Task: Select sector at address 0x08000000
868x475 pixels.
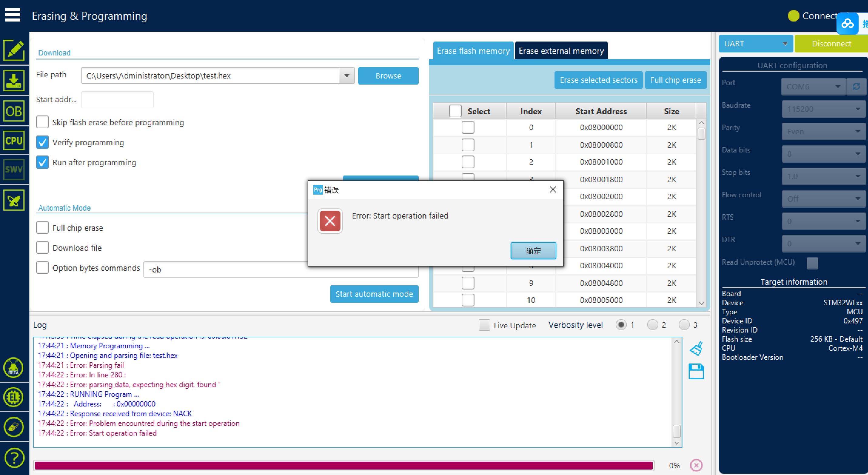Action: (x=468, y=127)
